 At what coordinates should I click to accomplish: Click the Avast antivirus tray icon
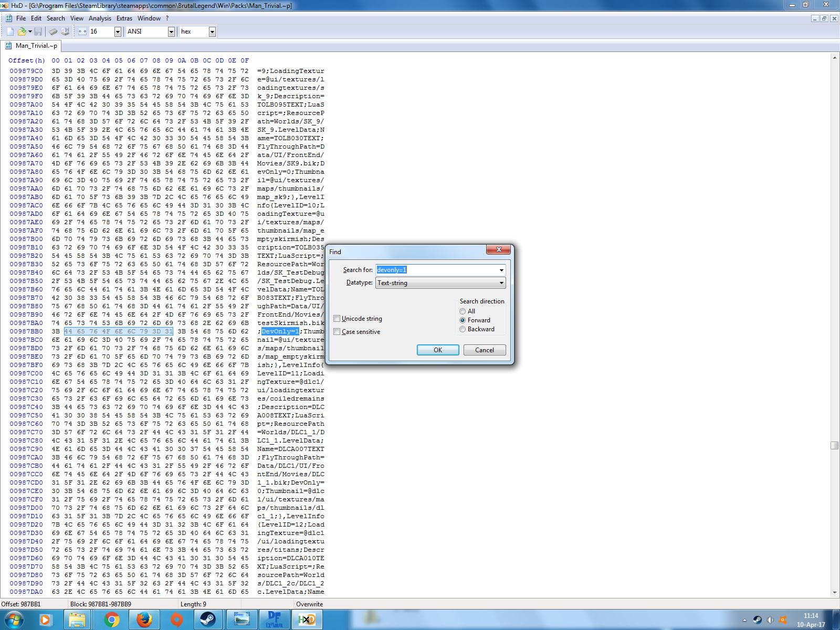(783, 620)
